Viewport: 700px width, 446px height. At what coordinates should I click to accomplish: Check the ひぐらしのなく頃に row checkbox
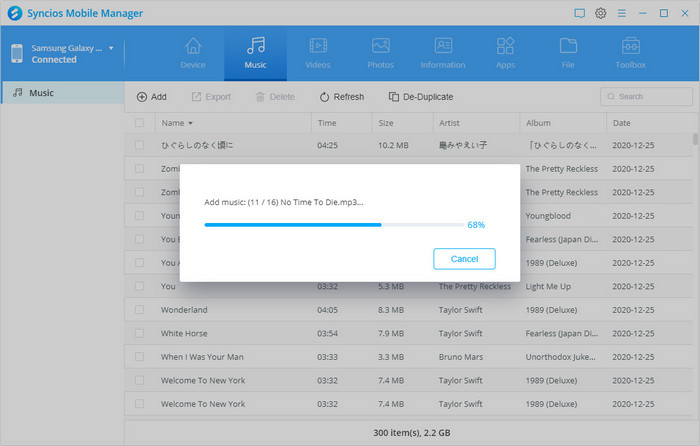[139, 145]
